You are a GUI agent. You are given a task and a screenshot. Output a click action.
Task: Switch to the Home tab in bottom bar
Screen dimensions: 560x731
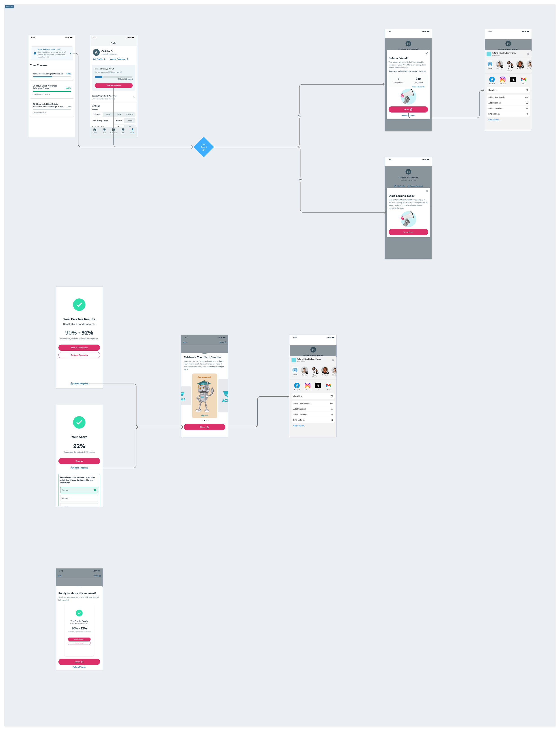pyautogui.click(x=95, y=130)
